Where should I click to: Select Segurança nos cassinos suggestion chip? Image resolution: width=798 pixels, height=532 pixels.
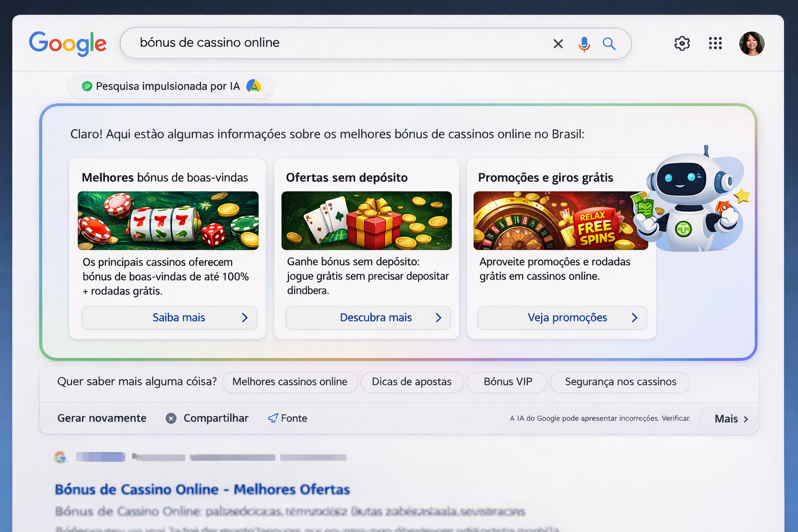point(620,382)
